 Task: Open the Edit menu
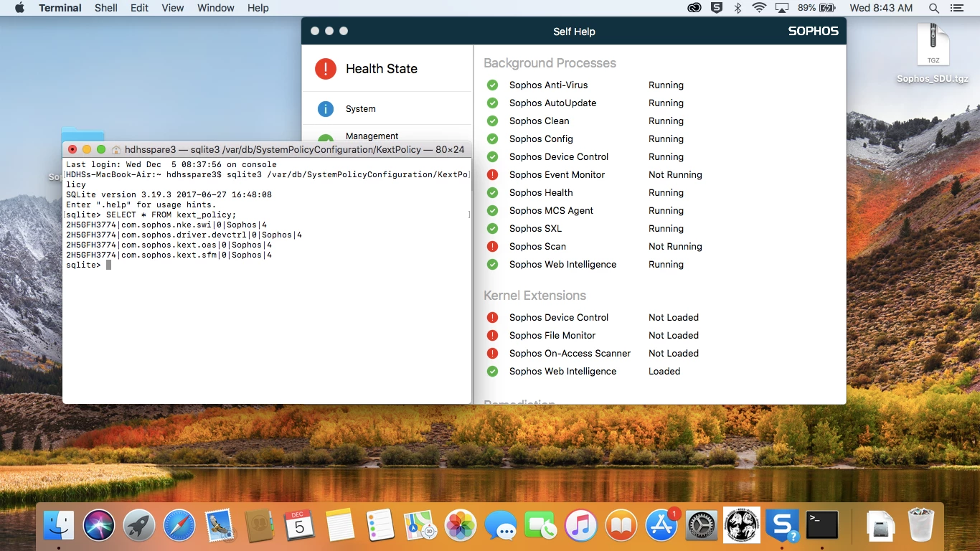point(139,8)
